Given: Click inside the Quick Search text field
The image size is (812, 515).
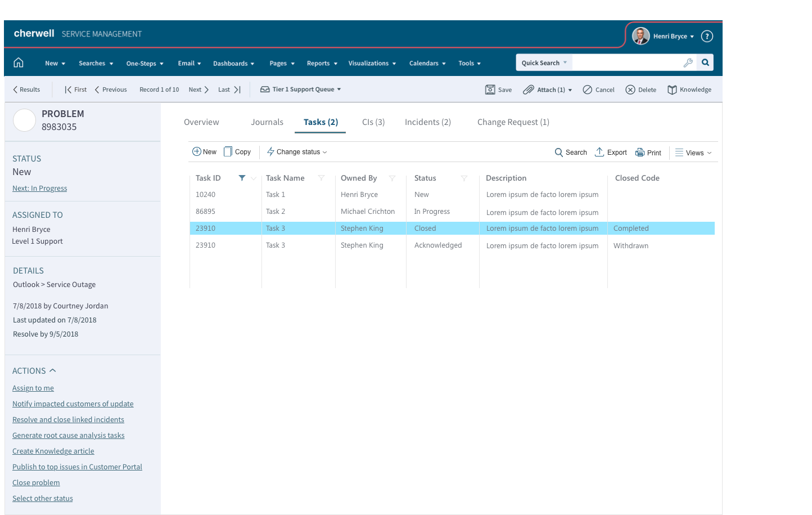Looking at the screenshot, I should 625,63.
